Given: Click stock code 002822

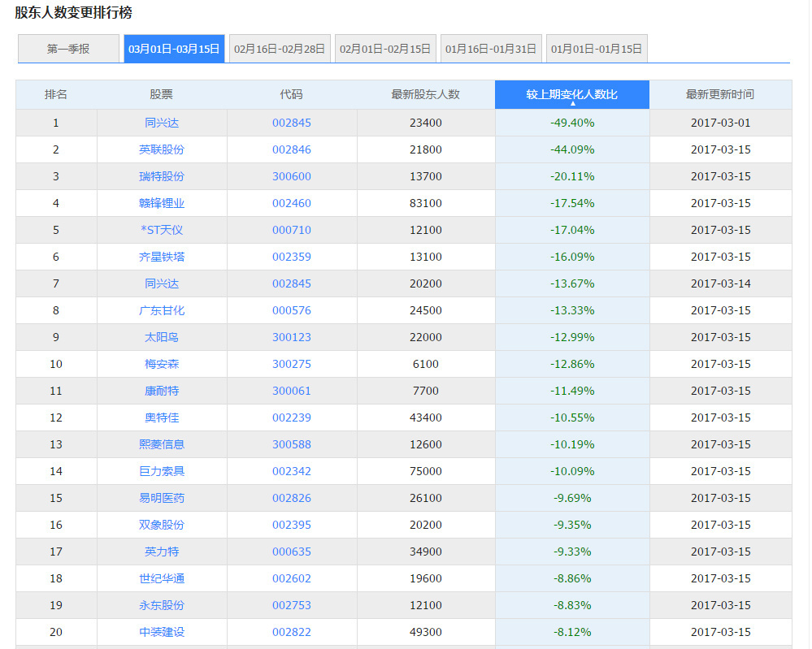Looking at the screenshot, I should tap(292, 632).
